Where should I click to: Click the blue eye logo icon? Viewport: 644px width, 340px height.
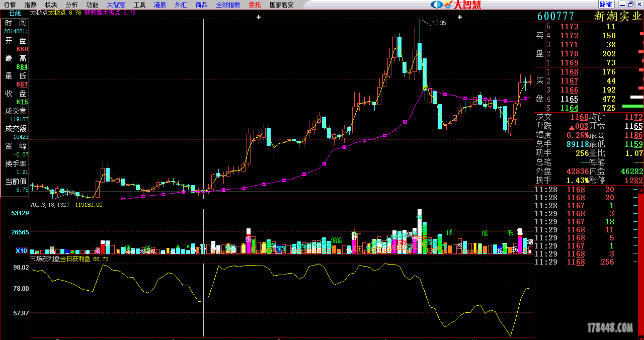(437, 5)
